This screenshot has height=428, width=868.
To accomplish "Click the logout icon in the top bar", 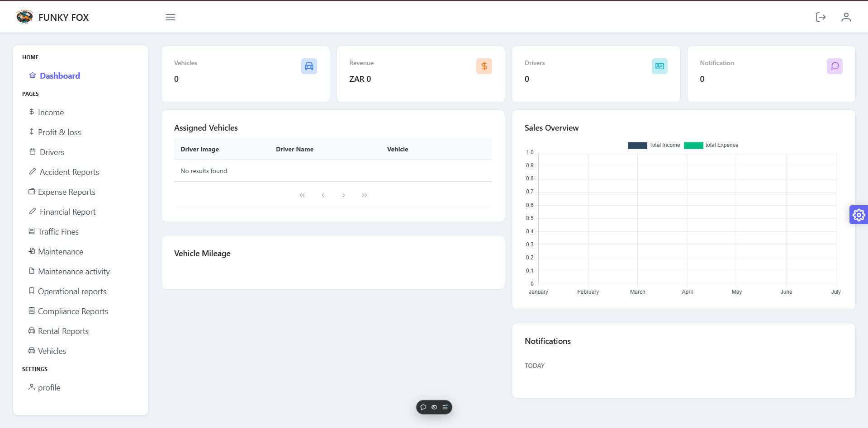I will click(821, 17).
